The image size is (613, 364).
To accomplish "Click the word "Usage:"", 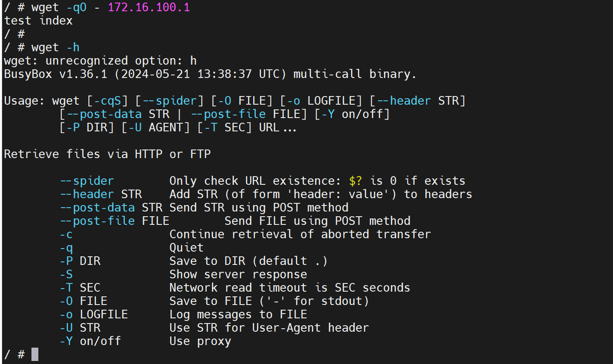I will tap(24, 101).
